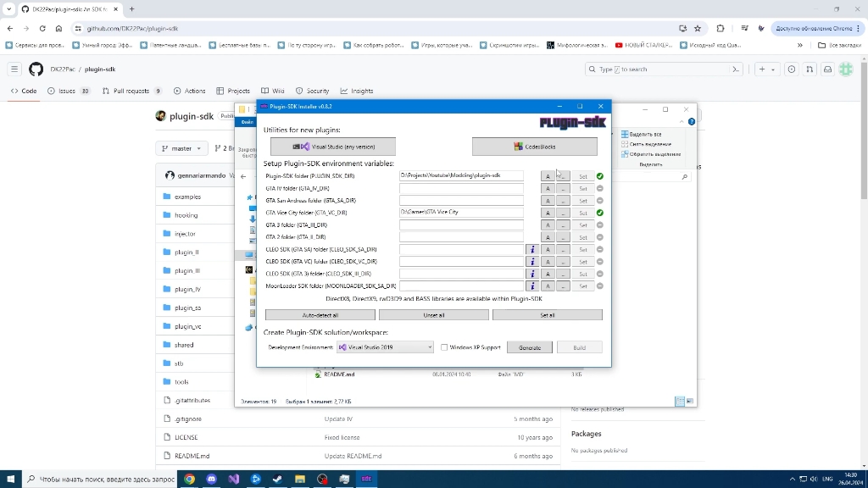This screenshot has height=488, width=868.
Task: Click grey status icon for GTA IV folder
Action: pos(599,189)
